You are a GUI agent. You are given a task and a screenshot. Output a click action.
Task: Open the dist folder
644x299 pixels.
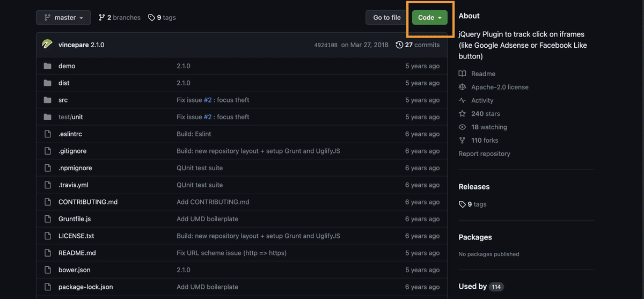pos(64,83)
